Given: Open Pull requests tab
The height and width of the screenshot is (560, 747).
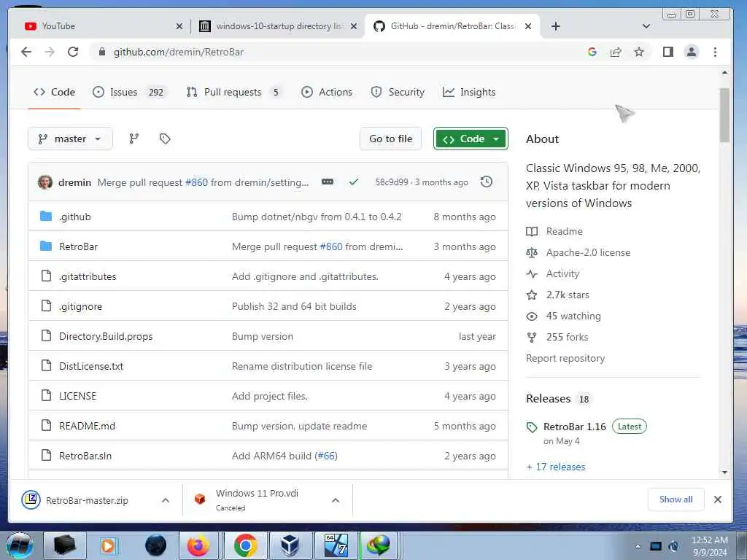Looking at the screenshot, I should coord(233,92).
